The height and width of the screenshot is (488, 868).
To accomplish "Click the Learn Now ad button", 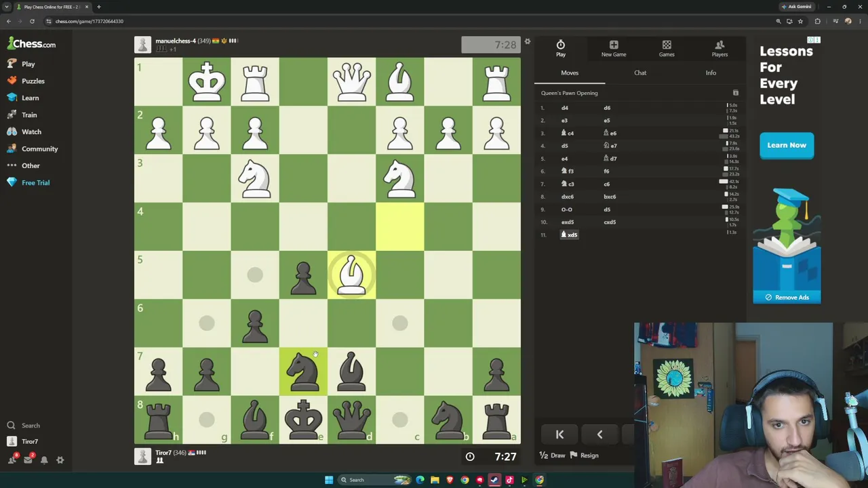I will coord(787,145).
